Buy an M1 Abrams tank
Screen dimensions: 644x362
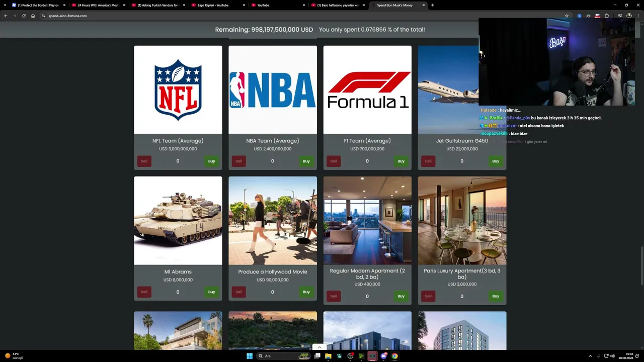[212, 292]
